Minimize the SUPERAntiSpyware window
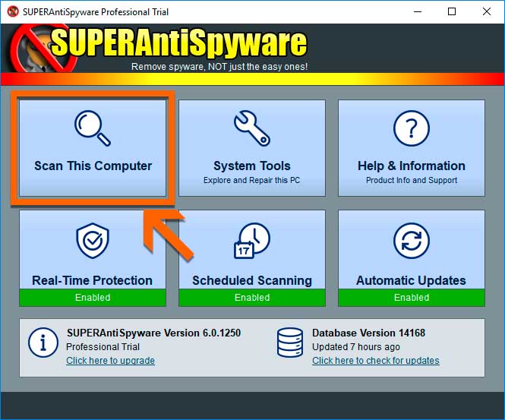Image resolution: width=505 pixels, height=420 pixels. (418, 11)
